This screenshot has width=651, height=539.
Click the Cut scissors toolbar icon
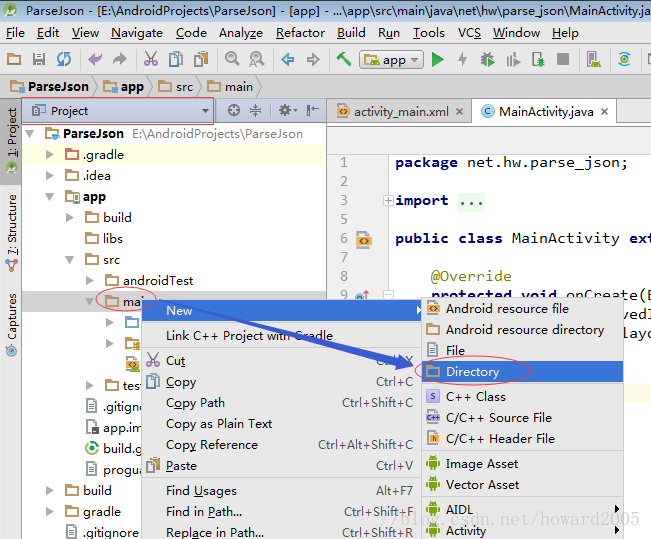tap(151, 59)
